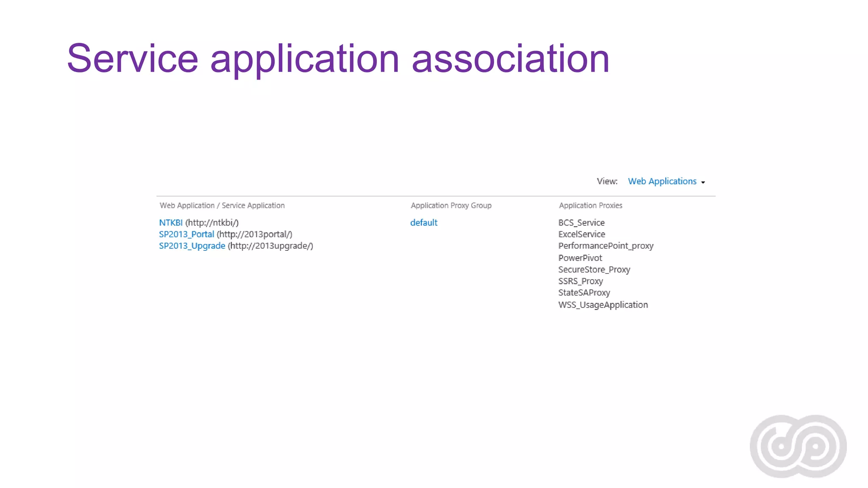Click the Application Proxies column header

pos(590,205)
